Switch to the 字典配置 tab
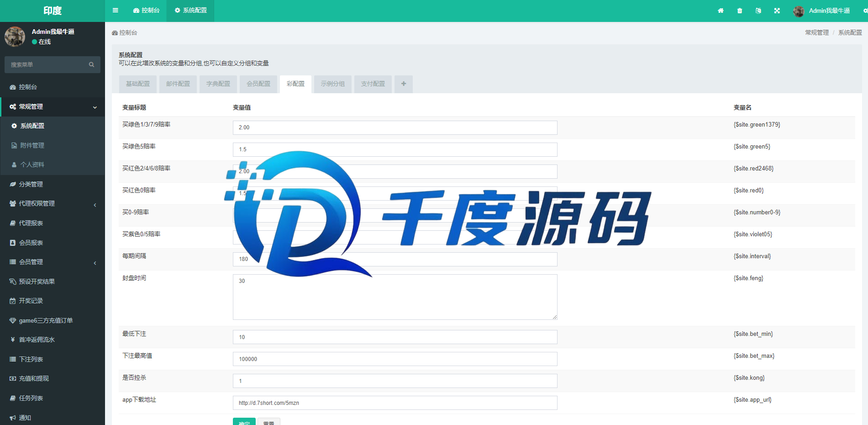The height and width of the screenshot is (425, 868). (218, 84)
